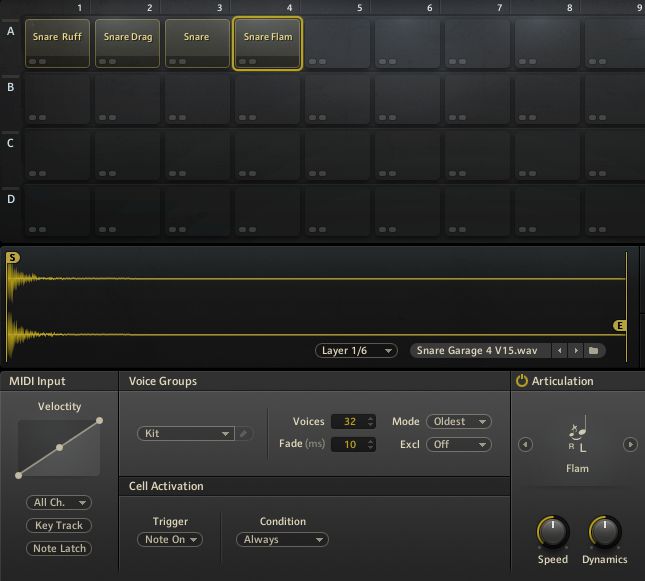645x581 pixels.
Task: Click the Dynamics knob
Action: click(605, 531)
